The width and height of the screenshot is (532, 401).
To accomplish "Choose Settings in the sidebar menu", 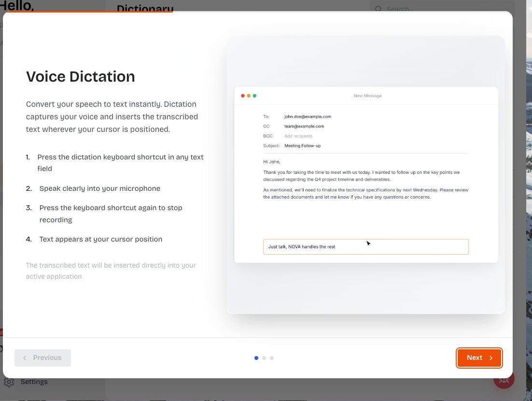I will coord(34,382).
